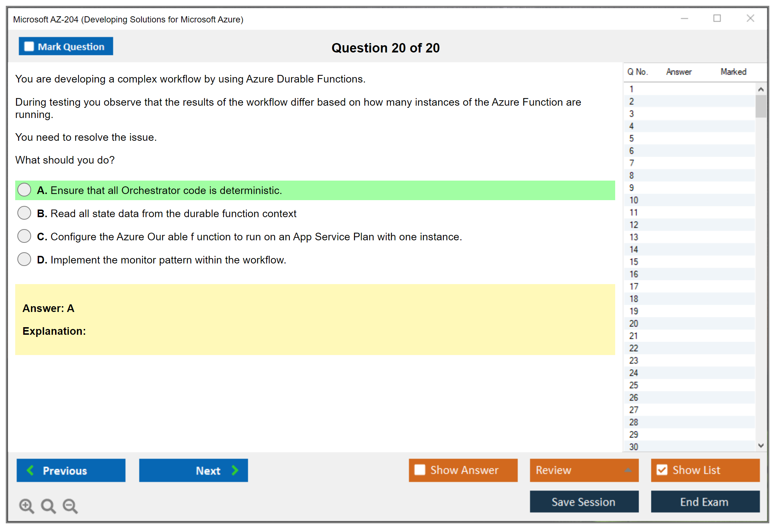Minimize the exam window

tap(684, 18)
